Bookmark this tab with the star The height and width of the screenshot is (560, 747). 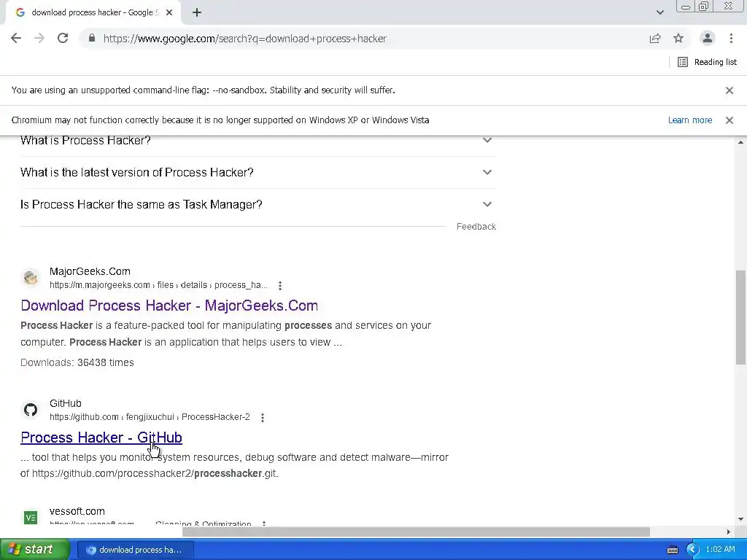click(x=678, y=39)
